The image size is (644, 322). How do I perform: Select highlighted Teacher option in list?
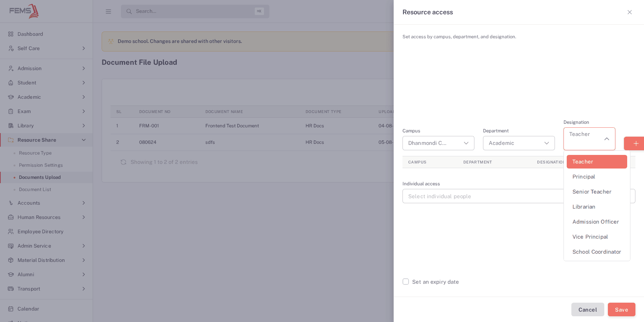[597, 162]
